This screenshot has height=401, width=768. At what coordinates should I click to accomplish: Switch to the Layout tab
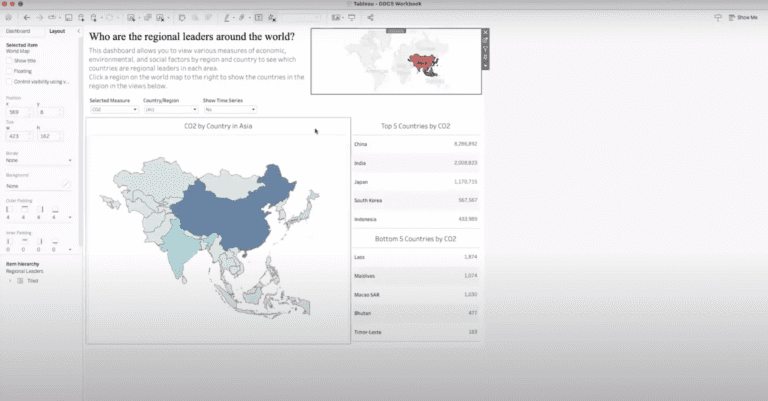pos(57,31)
